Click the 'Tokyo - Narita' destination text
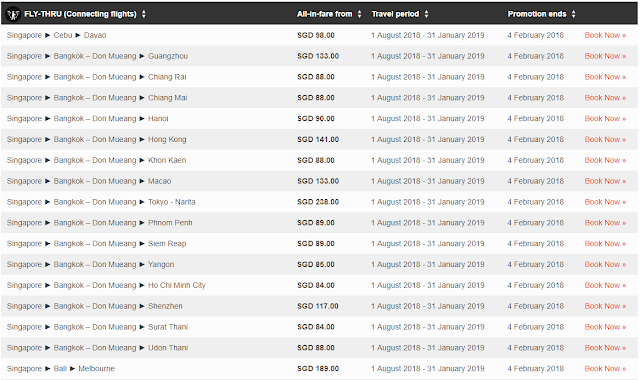Screen dimensions: 640x380 171,202
